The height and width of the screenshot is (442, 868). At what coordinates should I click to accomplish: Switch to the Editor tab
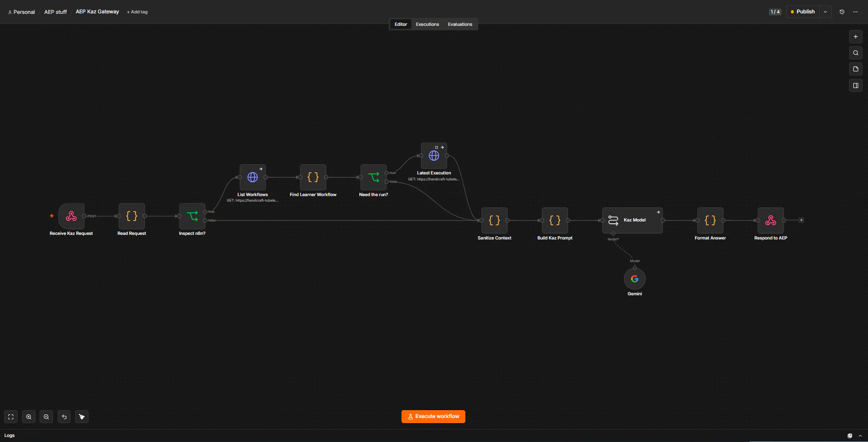401,24
